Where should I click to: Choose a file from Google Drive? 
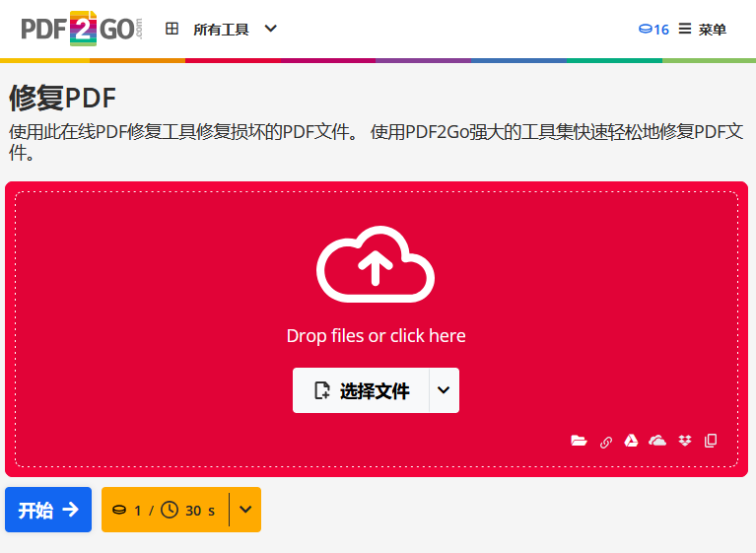click(632, 441)
